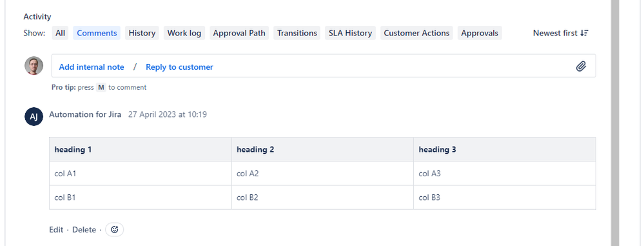644x246 pixels.
Task: Show the Approval Path tab
Action: [239, 33]
